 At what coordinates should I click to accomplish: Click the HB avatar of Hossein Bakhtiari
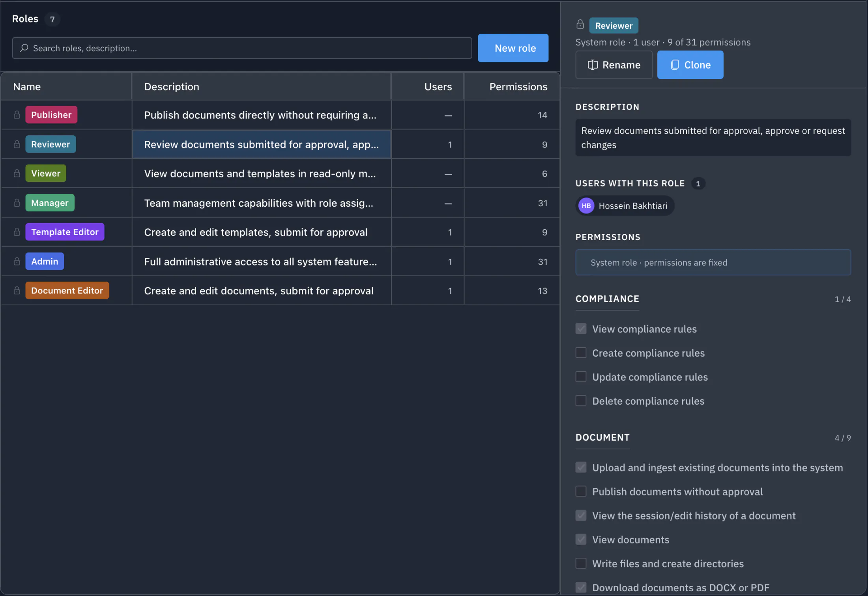click(586, 206)
